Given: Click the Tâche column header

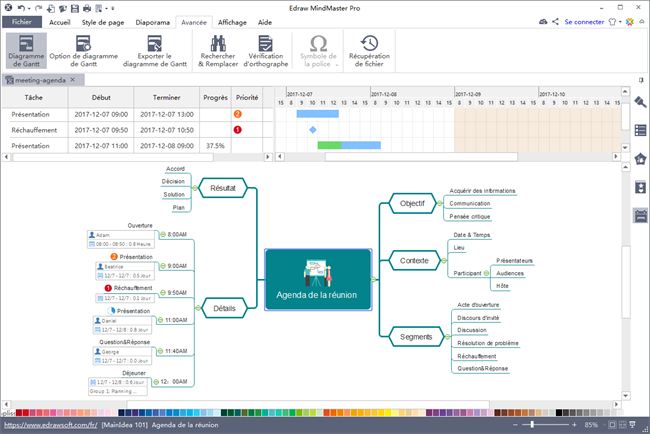Looking at the screenshot, I should 34,98.
